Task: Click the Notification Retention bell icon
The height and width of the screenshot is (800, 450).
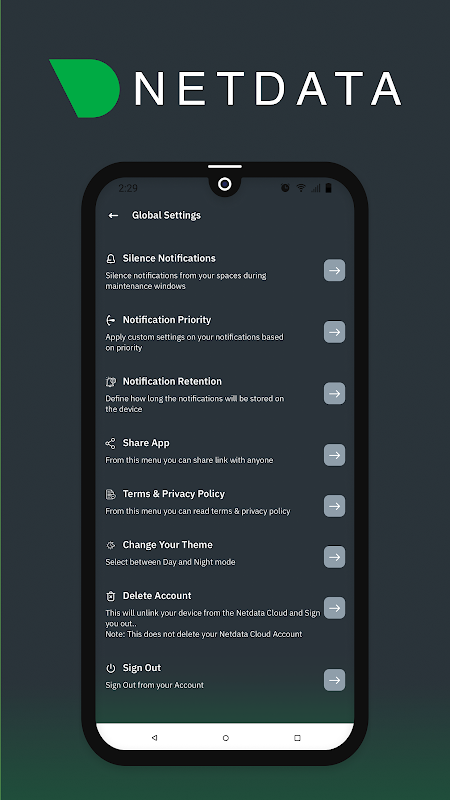Action: click(111, 382)
